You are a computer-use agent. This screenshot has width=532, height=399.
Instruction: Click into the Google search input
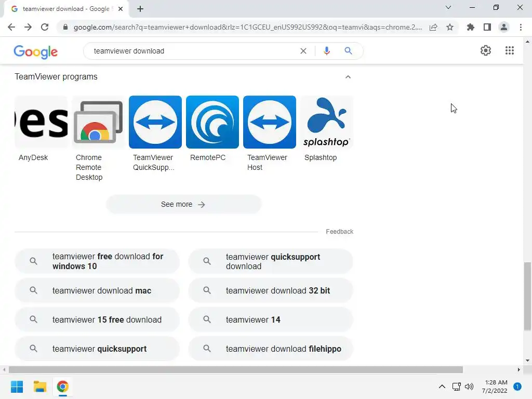pyautogui.click(x=193, y=51)
